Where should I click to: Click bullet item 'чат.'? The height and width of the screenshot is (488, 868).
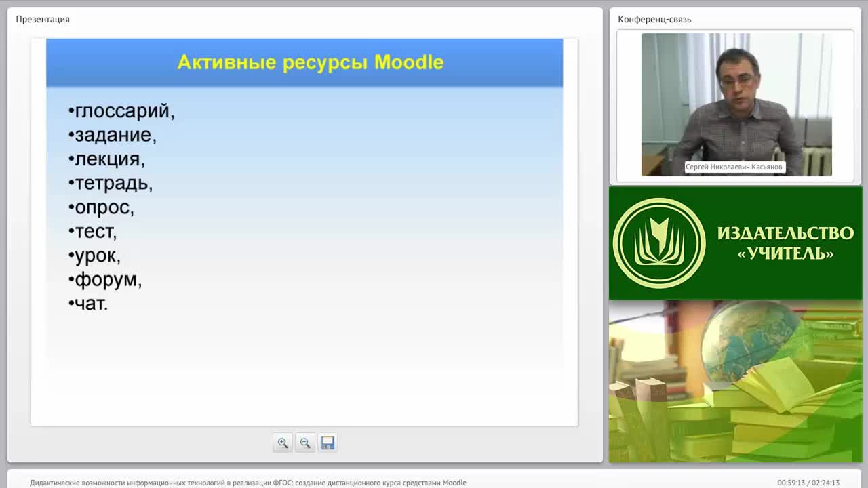point(88,304)
